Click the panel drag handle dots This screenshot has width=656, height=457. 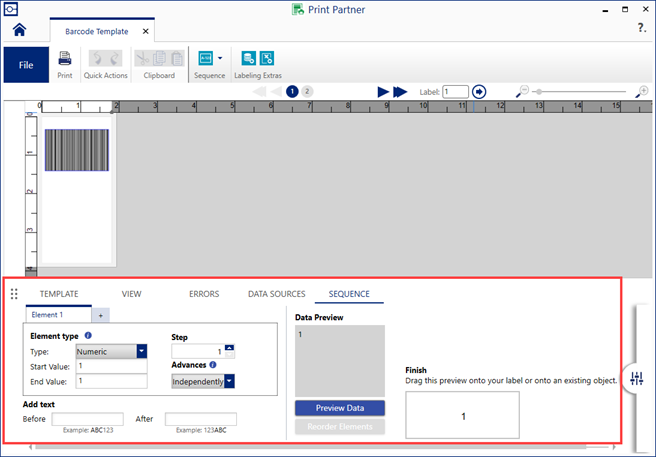[14, 294]
